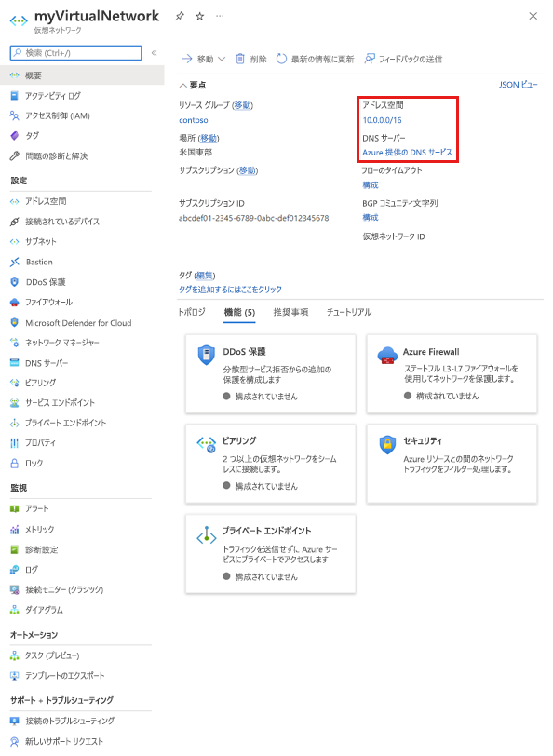Open the DDoS 保護 feature card
The height and width of the screenshot is (756, 553).
pyautogui.click(x=271, y=373)
